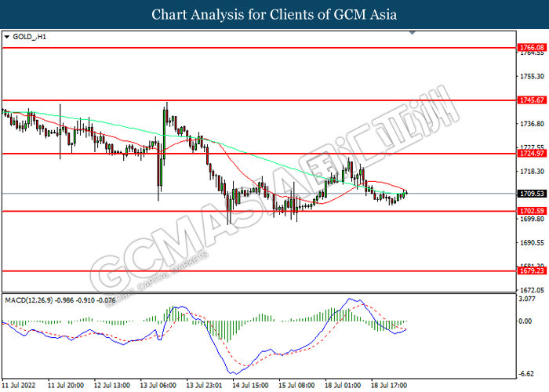Screen dimensions: 549x392
Task: Click the 13 Jul 23:01 time label
Action: coord(204,386)
